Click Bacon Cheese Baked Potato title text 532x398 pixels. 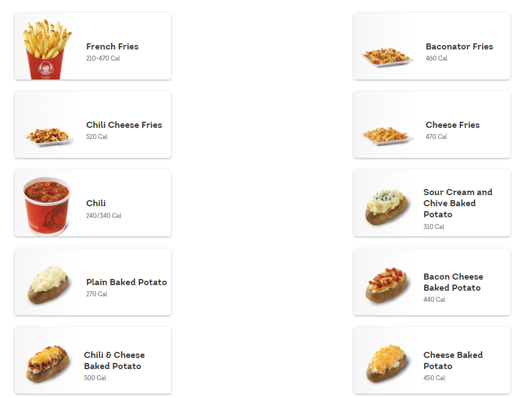tap(453, 282)
